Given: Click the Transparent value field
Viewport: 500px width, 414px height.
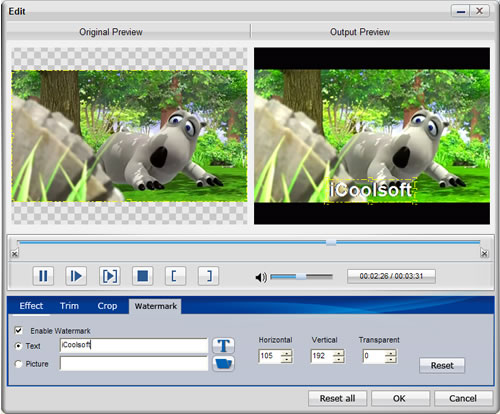Looking at the screenshot, I should coord(374,356).
